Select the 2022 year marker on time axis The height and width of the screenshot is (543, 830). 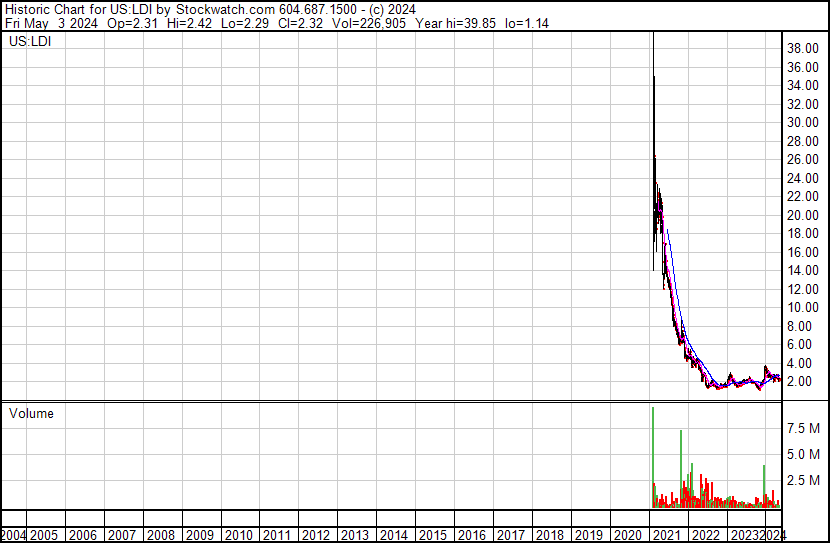704,535
